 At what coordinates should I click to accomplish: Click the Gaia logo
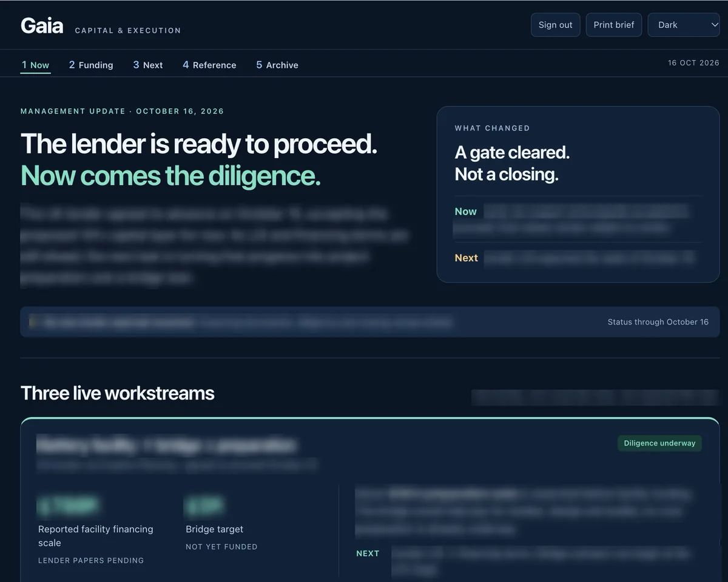(42, 25)
